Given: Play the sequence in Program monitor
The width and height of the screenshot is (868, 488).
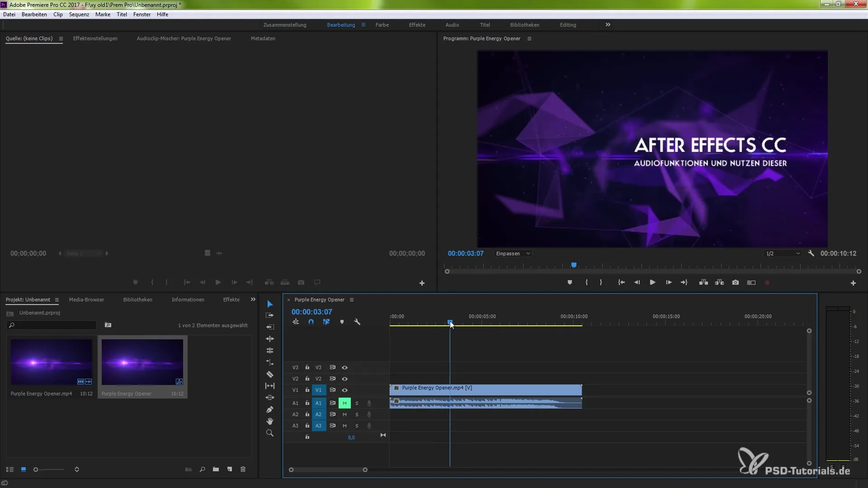Looking at the screenshot, I should point(653,282).
